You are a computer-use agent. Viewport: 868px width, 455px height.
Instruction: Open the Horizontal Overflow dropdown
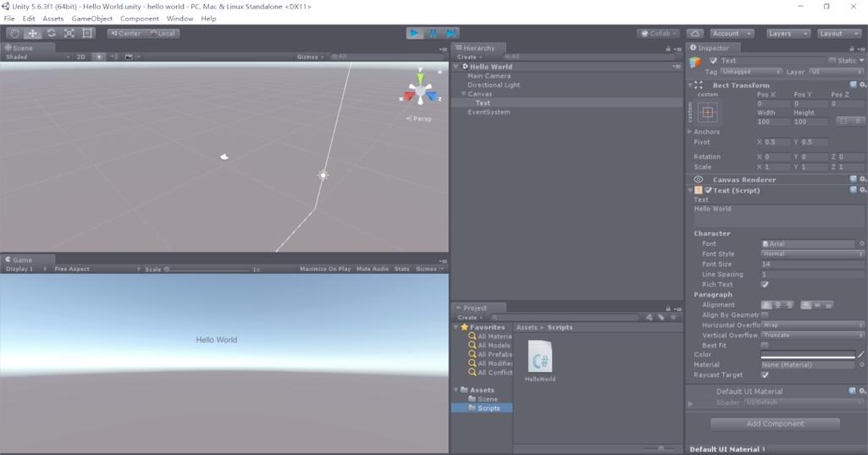812,325
